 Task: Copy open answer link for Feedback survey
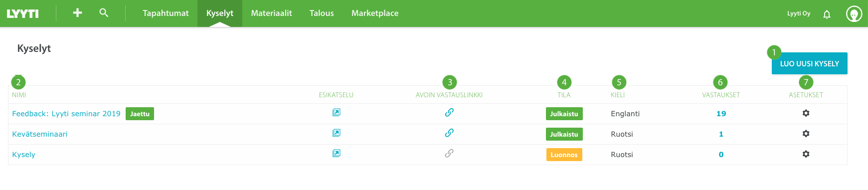(x=449, y=113)
